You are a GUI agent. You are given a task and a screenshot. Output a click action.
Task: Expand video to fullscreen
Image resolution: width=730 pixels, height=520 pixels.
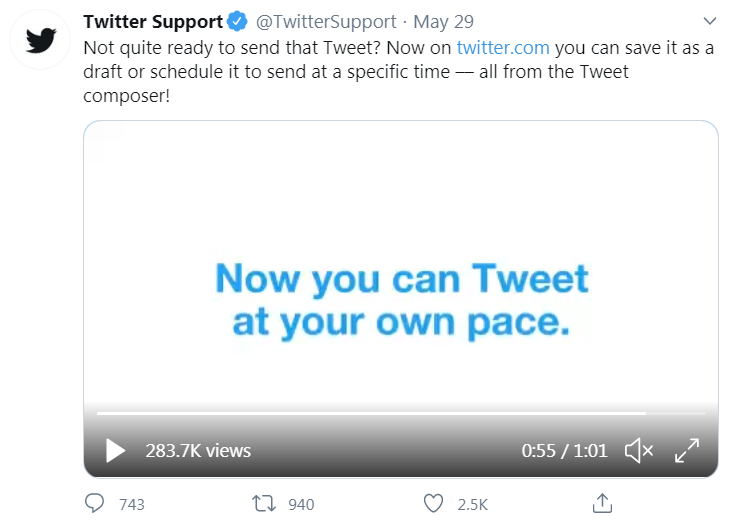tap(687, 451)
